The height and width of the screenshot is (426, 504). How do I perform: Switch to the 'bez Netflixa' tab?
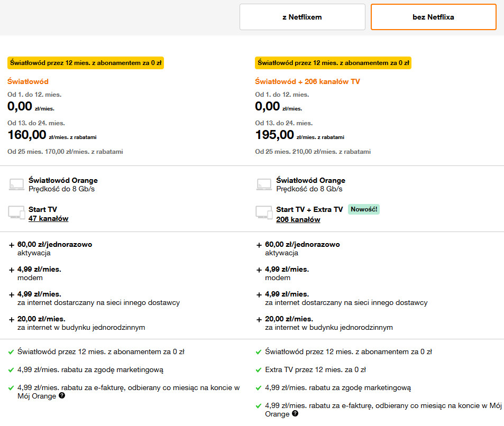tap(433, 17)
